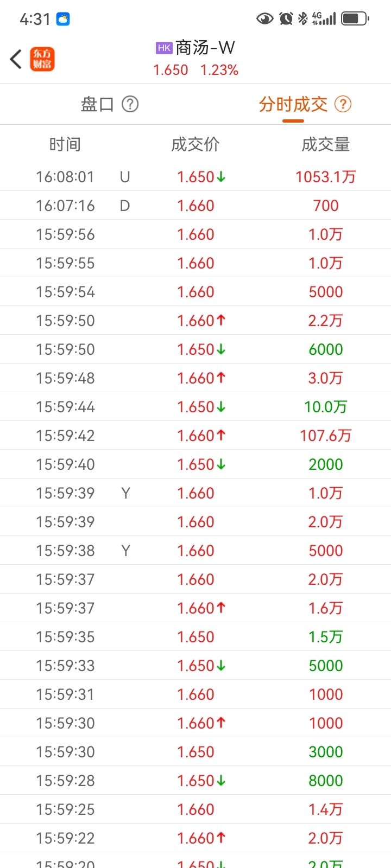Tap the 成交价 column header
This screenshot has width=391, height=868.
195,144
